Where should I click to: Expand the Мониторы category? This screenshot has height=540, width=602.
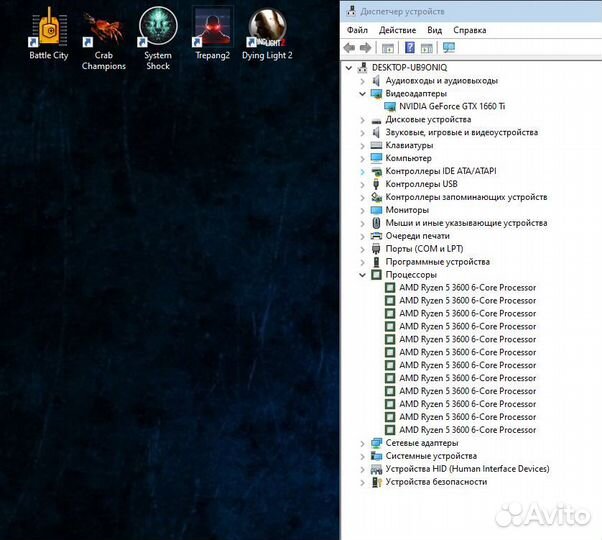click(362, 210)
